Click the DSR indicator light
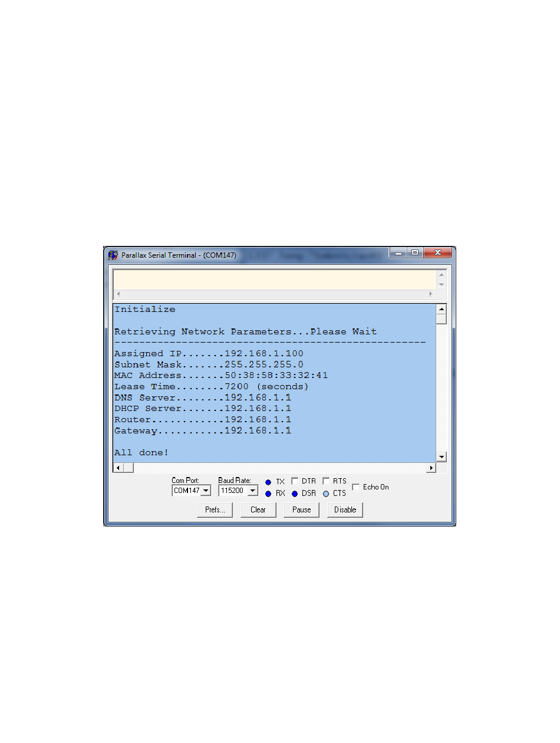560x743 pixels. [x=295, y=494]
